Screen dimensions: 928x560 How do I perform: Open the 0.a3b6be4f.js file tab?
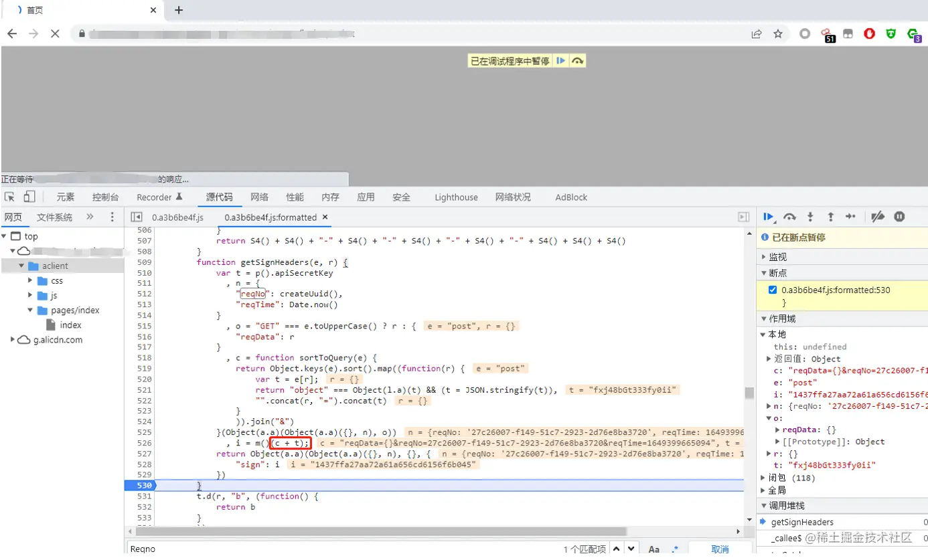(177, 217)
